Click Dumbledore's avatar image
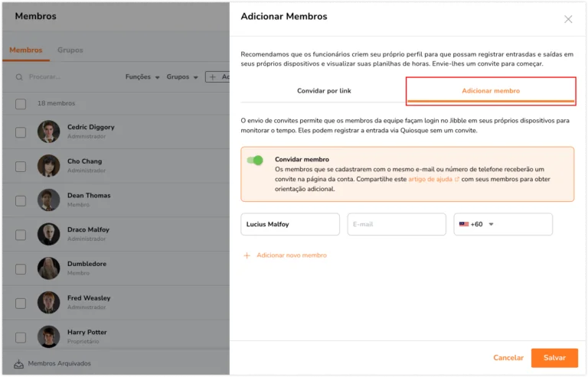The height and width of the screenshot is (377, 588). tap(49, 268)
